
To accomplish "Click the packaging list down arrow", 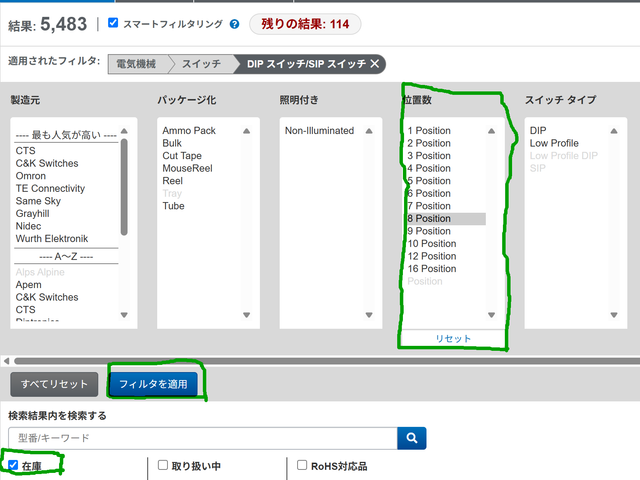I will (x=247, y=315).
